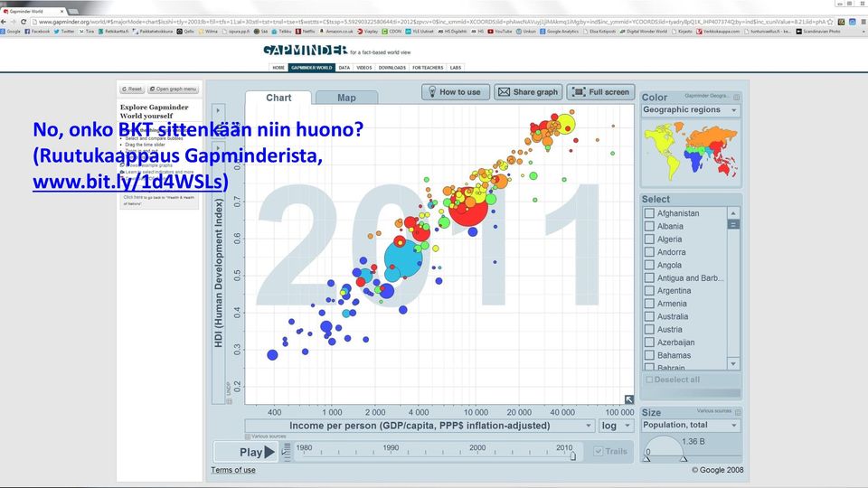
Task: Click the data source icon under the X-axis
Action: click(x=248, y=436)
